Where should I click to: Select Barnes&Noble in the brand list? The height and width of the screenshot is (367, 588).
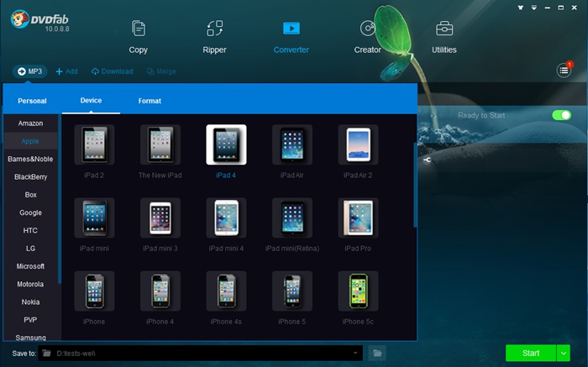(x=30, y=159)
